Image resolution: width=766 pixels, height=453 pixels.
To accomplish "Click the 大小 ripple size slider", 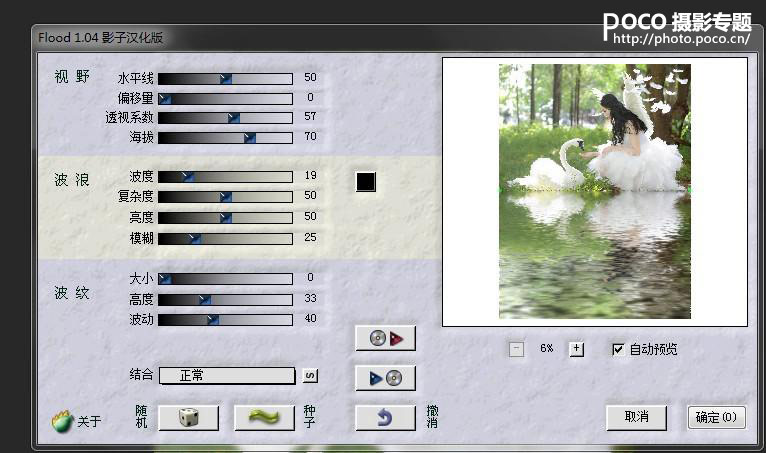I will (225, 279).
